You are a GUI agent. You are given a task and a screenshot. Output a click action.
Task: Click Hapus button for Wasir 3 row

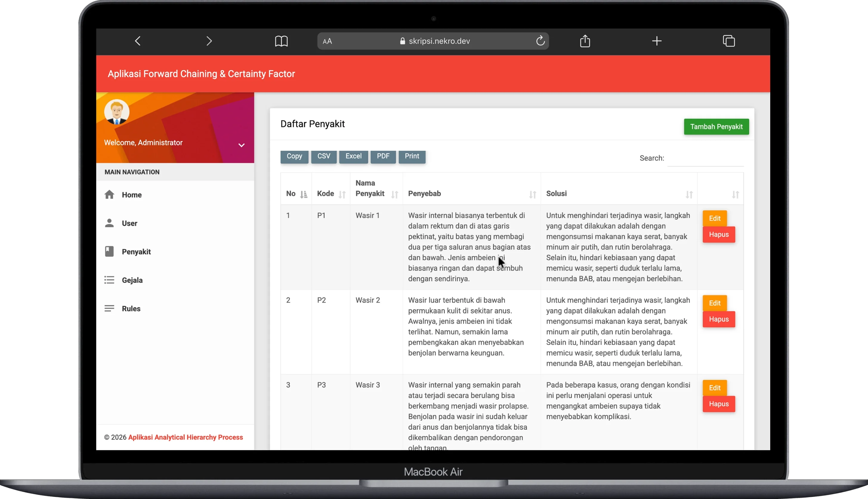[x=719, y=404]
